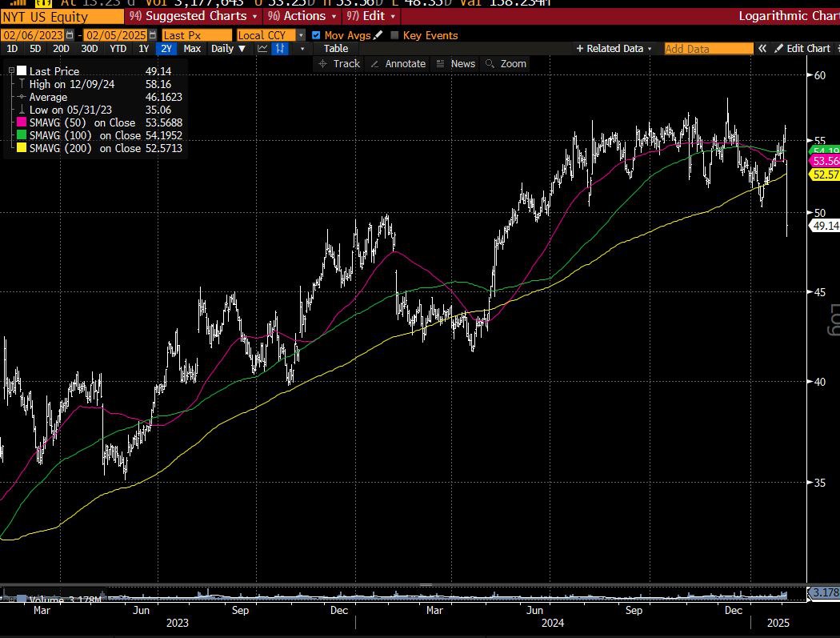Click the SMAVG (50) magenta color swatch

[x=22, y=122]
